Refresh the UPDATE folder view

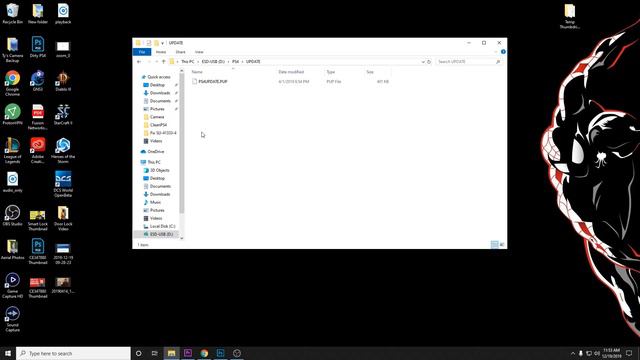tap(429, 62)
